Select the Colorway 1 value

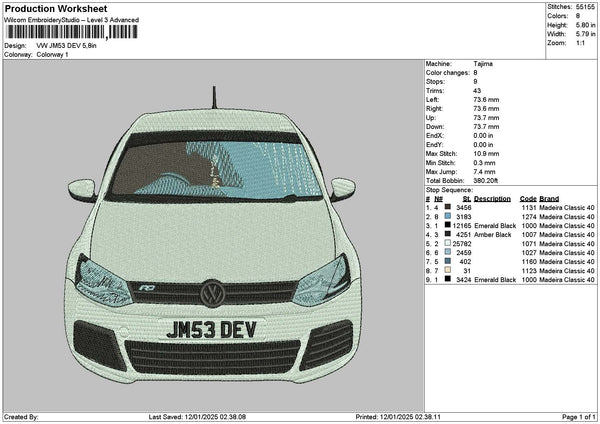(52, 55)
